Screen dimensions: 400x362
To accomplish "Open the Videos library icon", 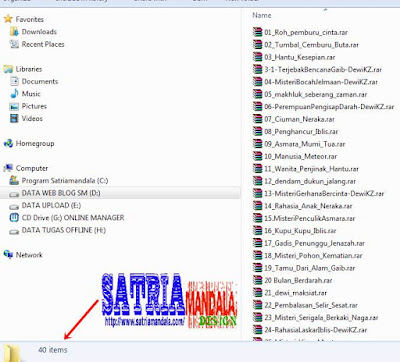I will coord(14,118).
